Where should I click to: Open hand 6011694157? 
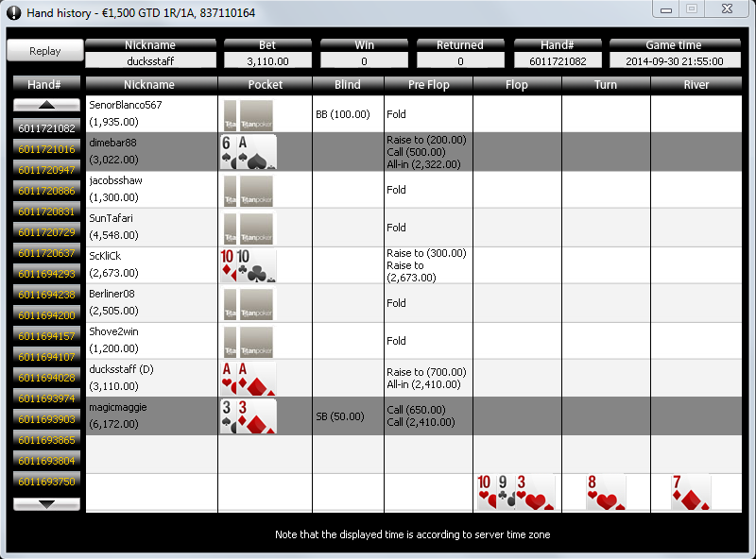click(x=46, y=336)
